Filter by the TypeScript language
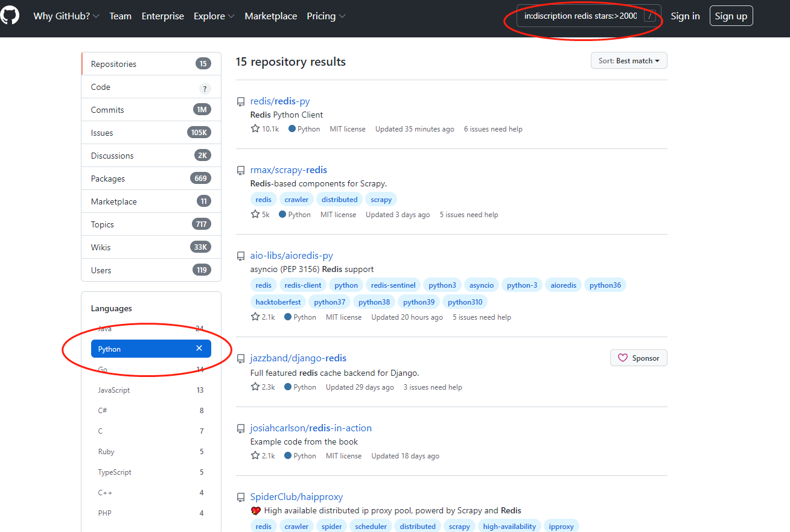 [x=151, y=472]
